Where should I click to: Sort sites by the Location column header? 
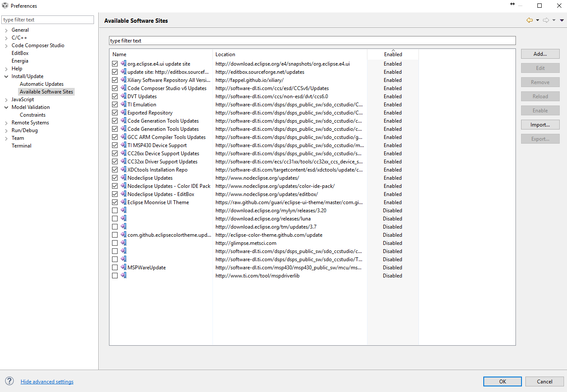point(290,54)
